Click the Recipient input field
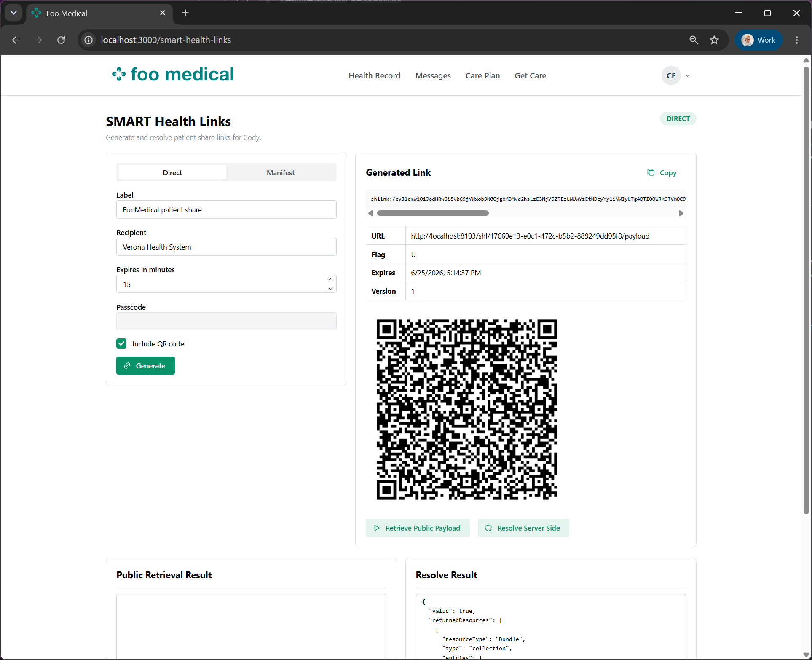 pos(226,247)
